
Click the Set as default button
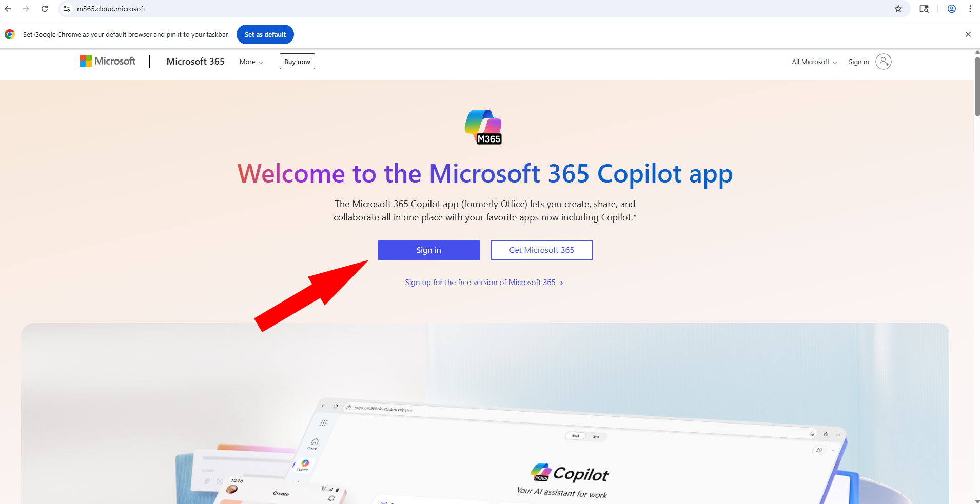265,34
